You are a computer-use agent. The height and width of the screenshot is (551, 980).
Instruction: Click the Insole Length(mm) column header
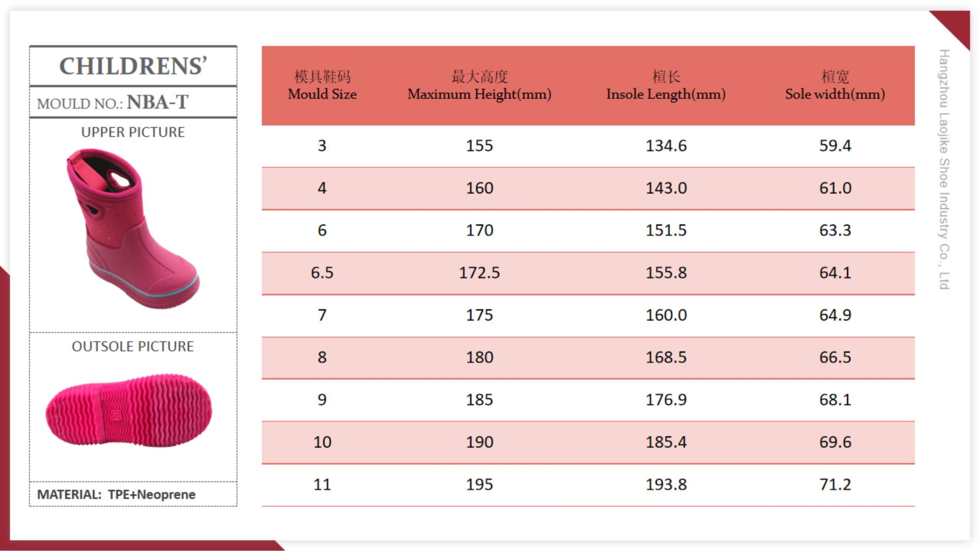click(666, 85)
